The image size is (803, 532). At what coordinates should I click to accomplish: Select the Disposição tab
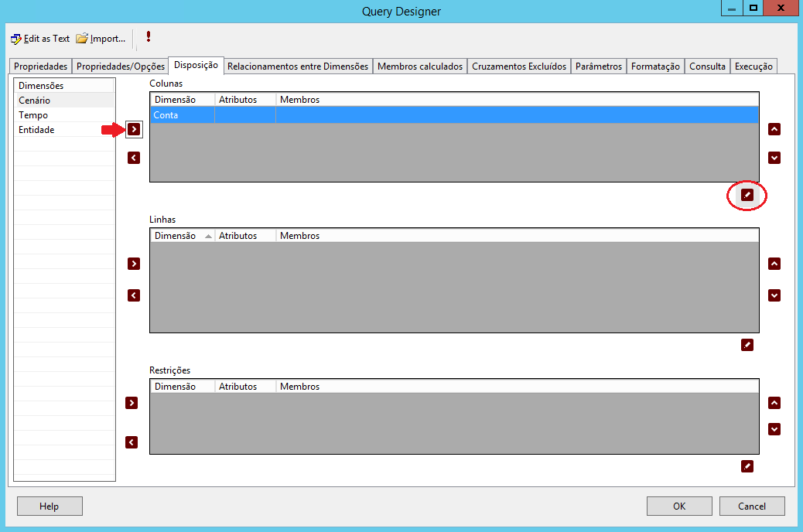point(196,65)
